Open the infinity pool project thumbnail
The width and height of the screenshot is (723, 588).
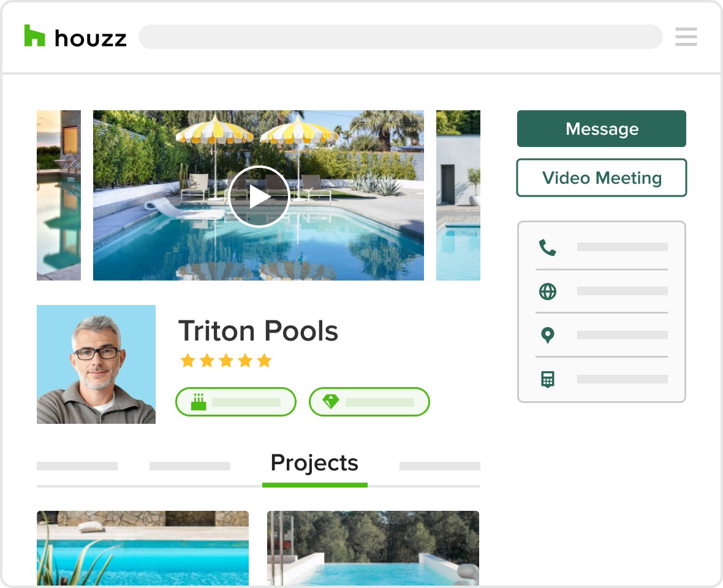(x=373, y=548)
